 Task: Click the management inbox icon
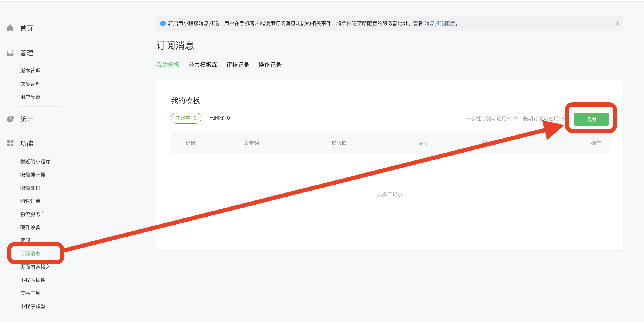[10, 53]
